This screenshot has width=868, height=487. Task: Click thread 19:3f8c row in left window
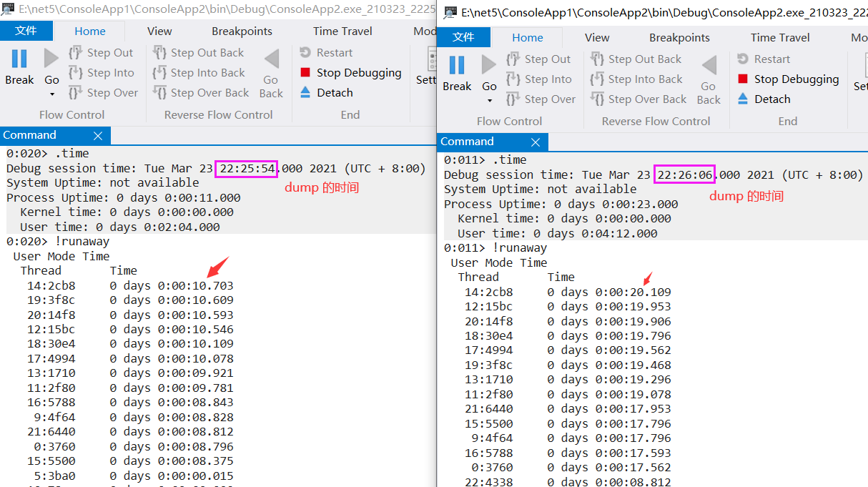click(130, 300)
